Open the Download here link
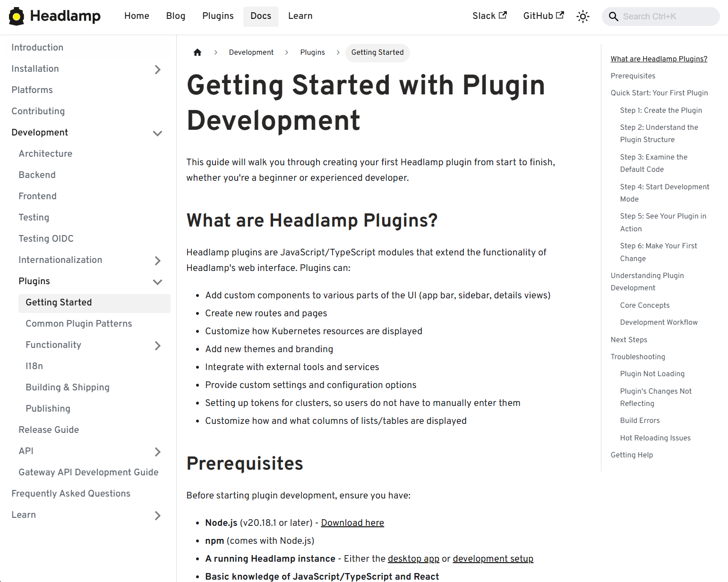Screen dimensions: 728x582 pyautogui.click(x=352, y=523)
